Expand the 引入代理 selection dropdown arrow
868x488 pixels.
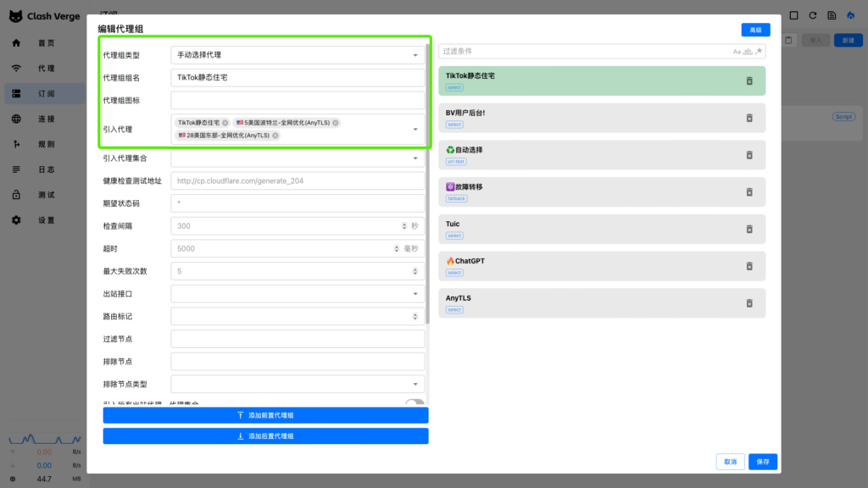tap(415, 130)
